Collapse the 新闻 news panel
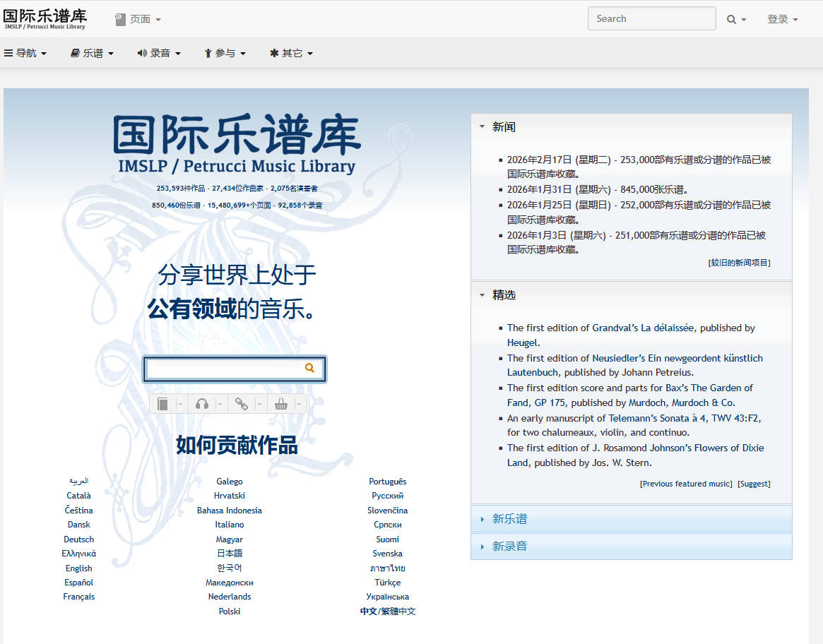The height and width of the screenshot is (644, 823). 483,126
